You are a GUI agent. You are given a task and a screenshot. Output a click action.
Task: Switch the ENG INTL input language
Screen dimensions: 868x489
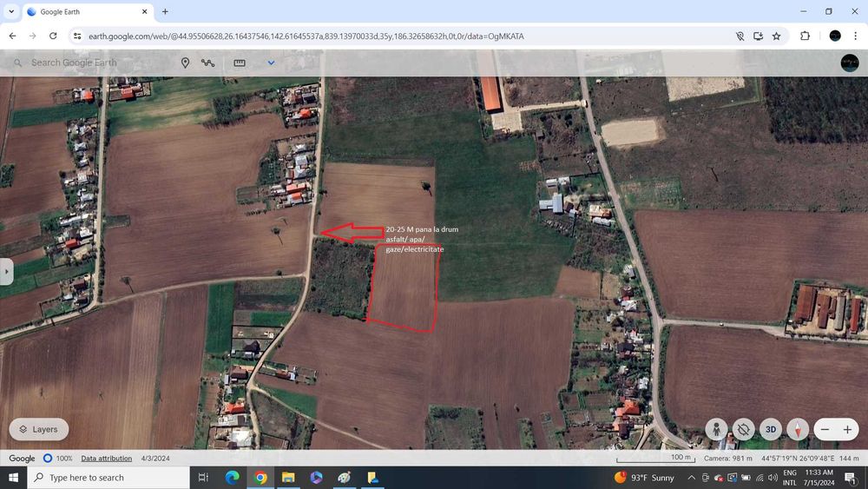[x=790, y=478]
